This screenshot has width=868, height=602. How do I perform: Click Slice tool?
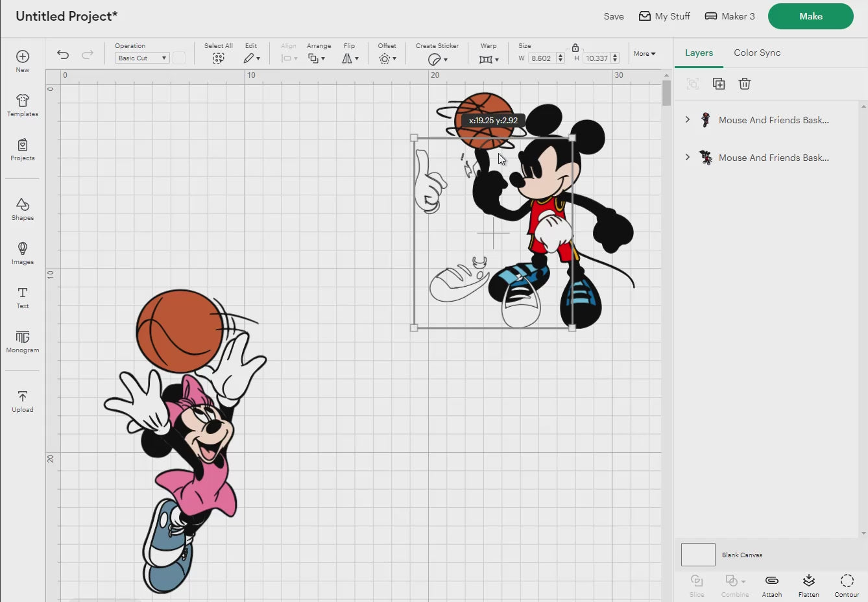[697, 585]
